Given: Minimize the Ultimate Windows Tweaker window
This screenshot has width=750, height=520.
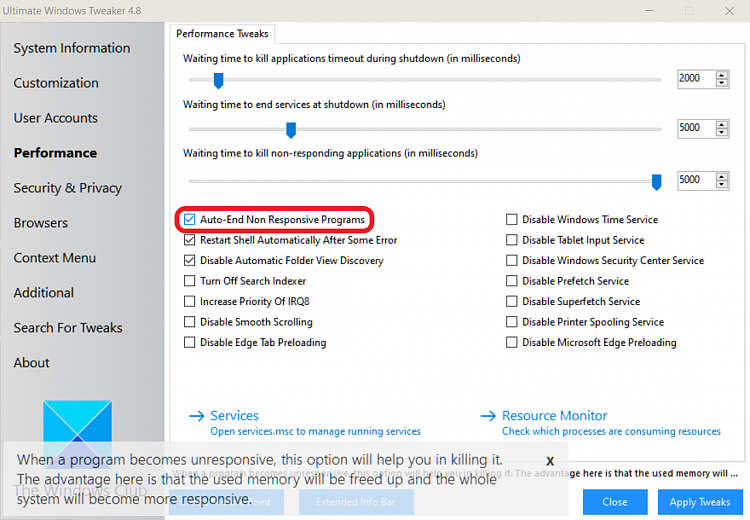Looking at the screenshot, I should click(x=650, y=11).
